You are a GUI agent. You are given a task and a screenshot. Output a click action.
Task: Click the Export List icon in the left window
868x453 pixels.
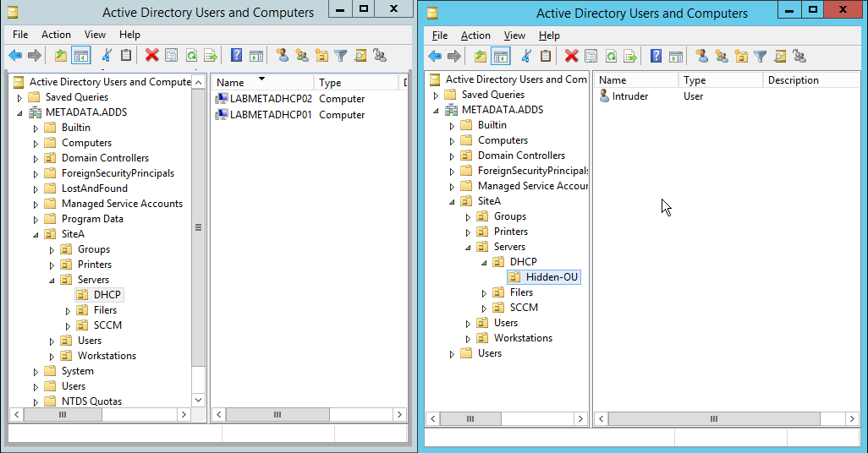(211, 55)
